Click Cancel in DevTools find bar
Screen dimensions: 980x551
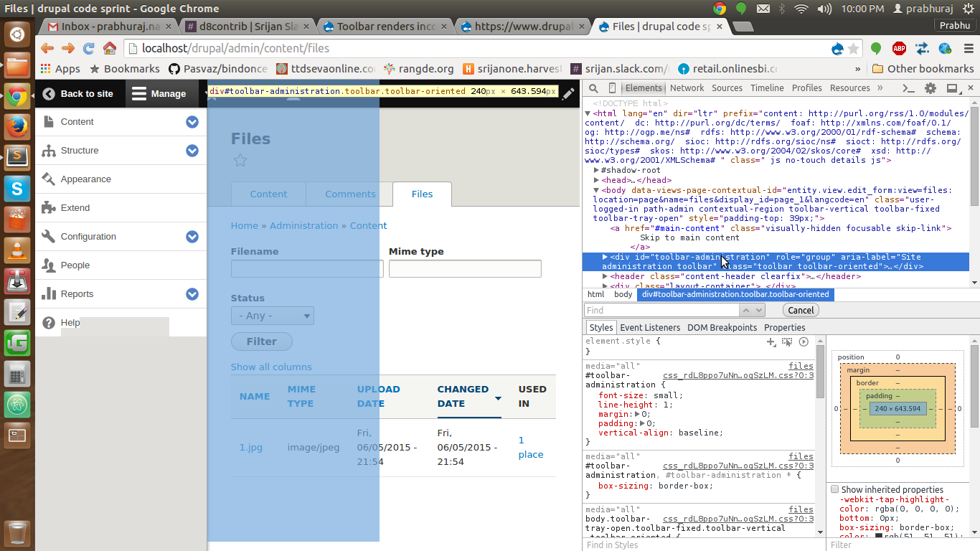pyautogui.click(x=801, y=311)
